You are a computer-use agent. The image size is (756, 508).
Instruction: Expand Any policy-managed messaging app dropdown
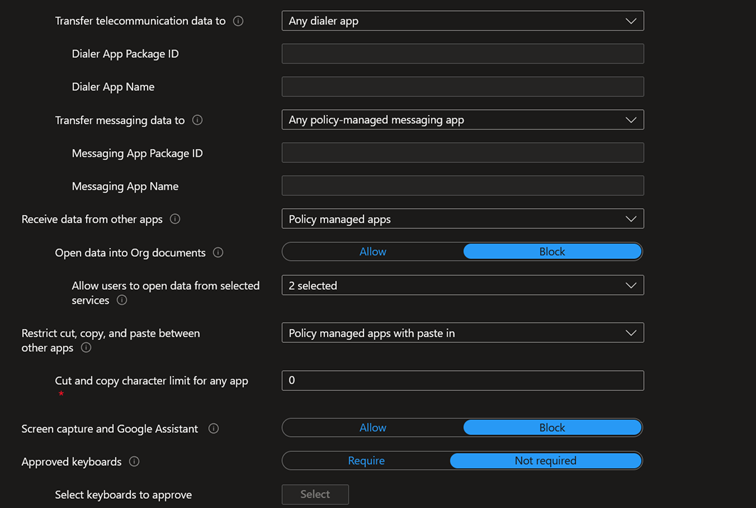pos(462,120)
